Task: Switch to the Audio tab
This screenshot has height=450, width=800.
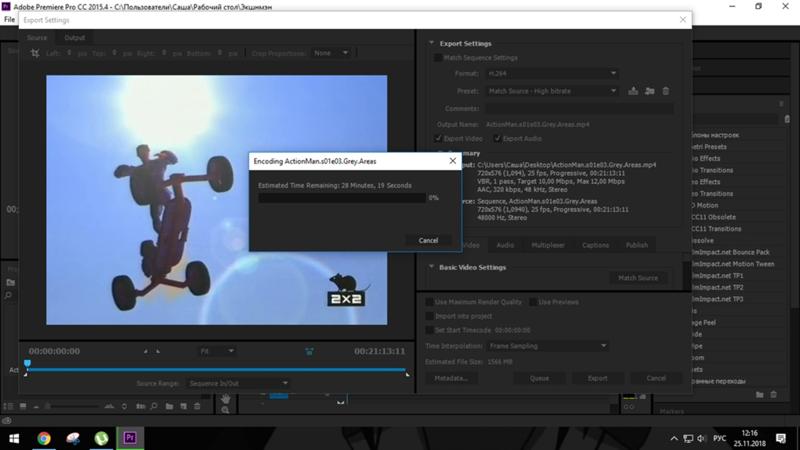Action: [505, 245]
